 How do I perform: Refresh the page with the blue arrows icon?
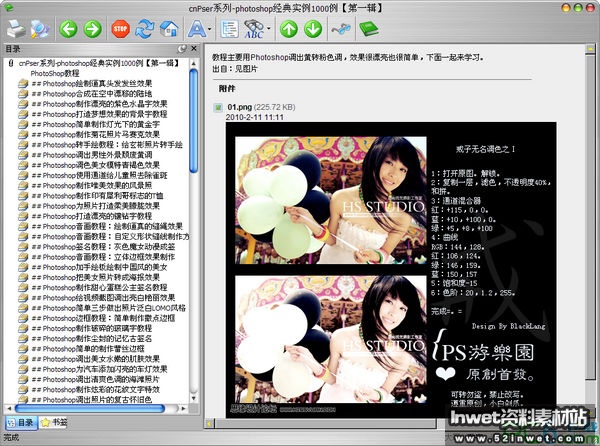coord(144,29)
